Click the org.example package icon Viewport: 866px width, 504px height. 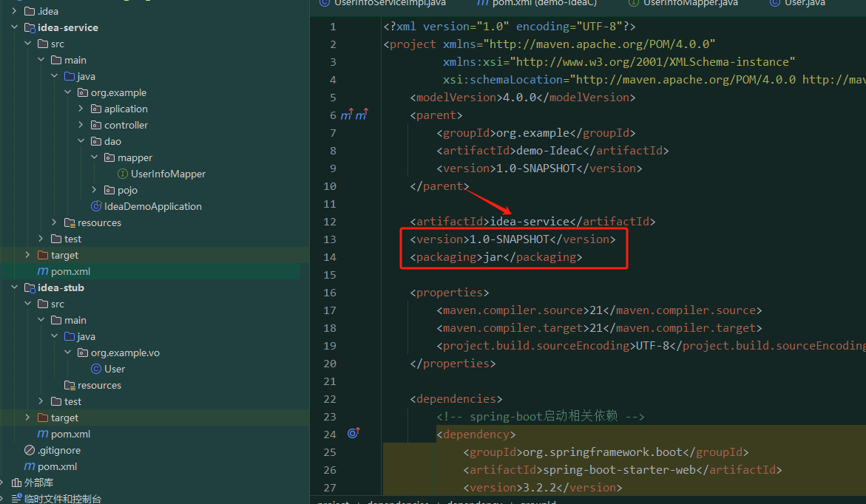pos(83,92)
